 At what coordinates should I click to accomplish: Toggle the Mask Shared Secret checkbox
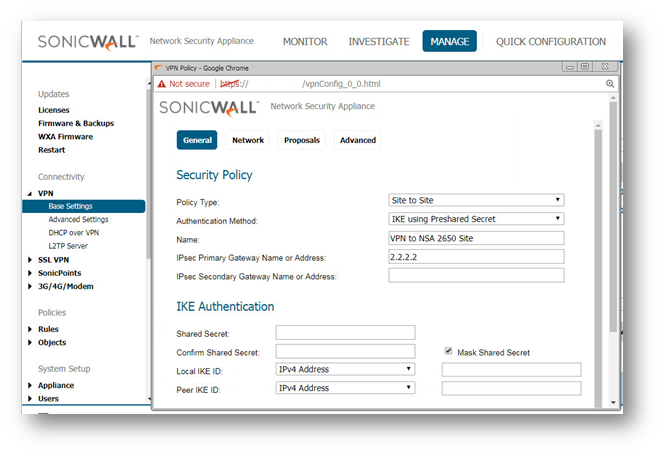coord(448,351)
